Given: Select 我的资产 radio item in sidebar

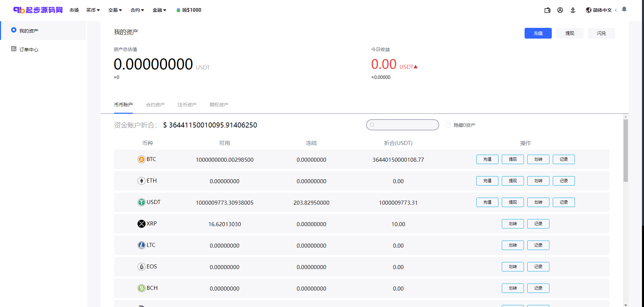Looking at the screenshot, I should [14, 30].
